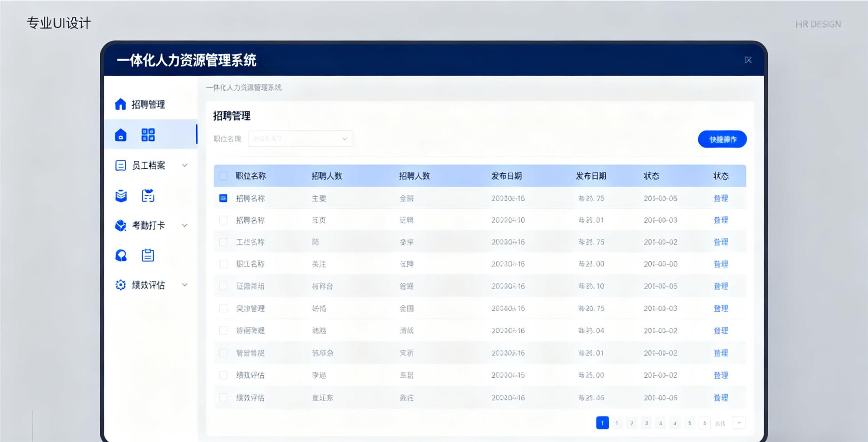Select the calendar icon next to books

point(147,195)
